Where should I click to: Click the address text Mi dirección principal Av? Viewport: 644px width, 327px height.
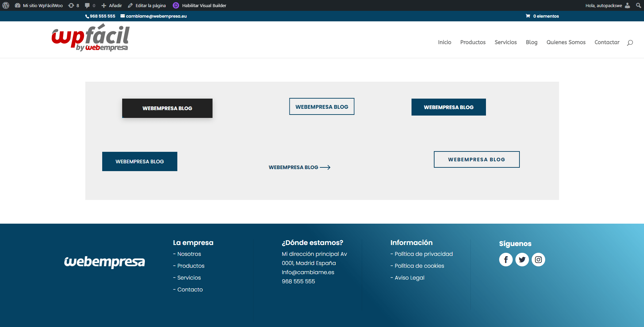(314, 254)
